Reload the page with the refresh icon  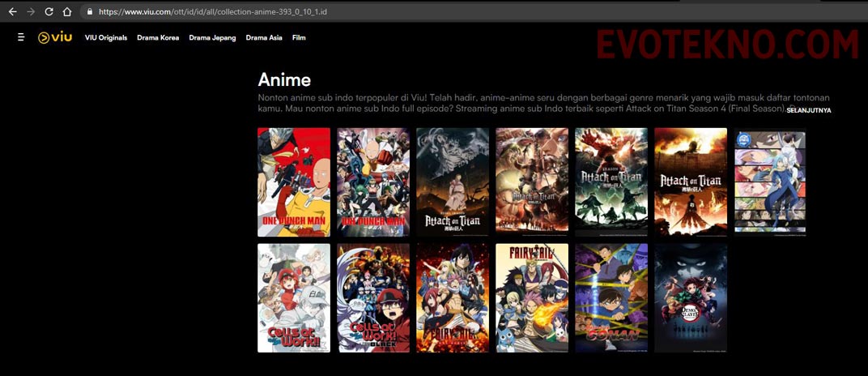(x=49, y=11)
